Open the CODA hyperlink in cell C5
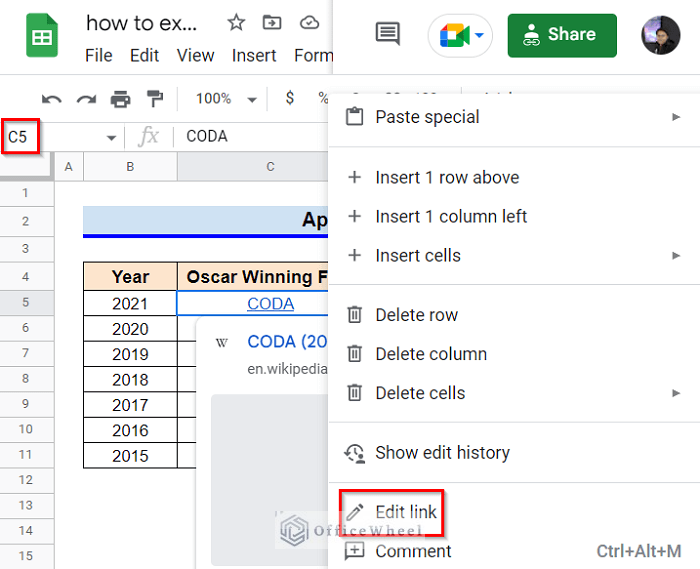The image size is (700, 569). coord(270,303)
